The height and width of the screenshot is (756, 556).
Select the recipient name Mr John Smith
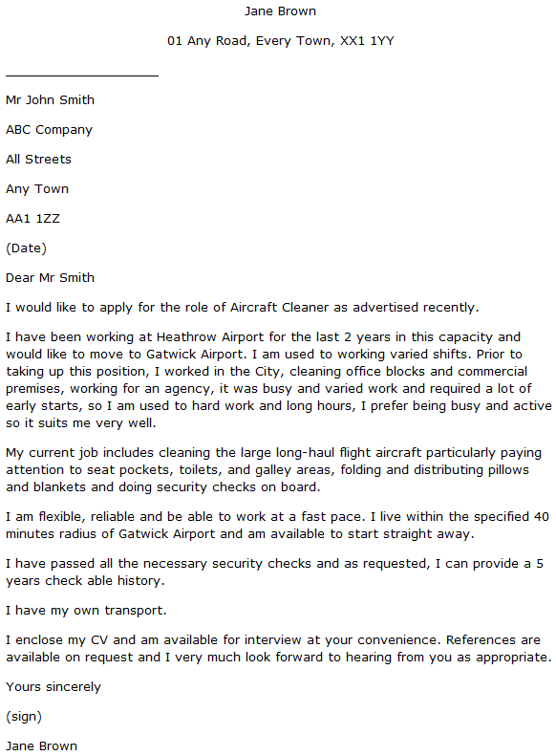(50, 99)
